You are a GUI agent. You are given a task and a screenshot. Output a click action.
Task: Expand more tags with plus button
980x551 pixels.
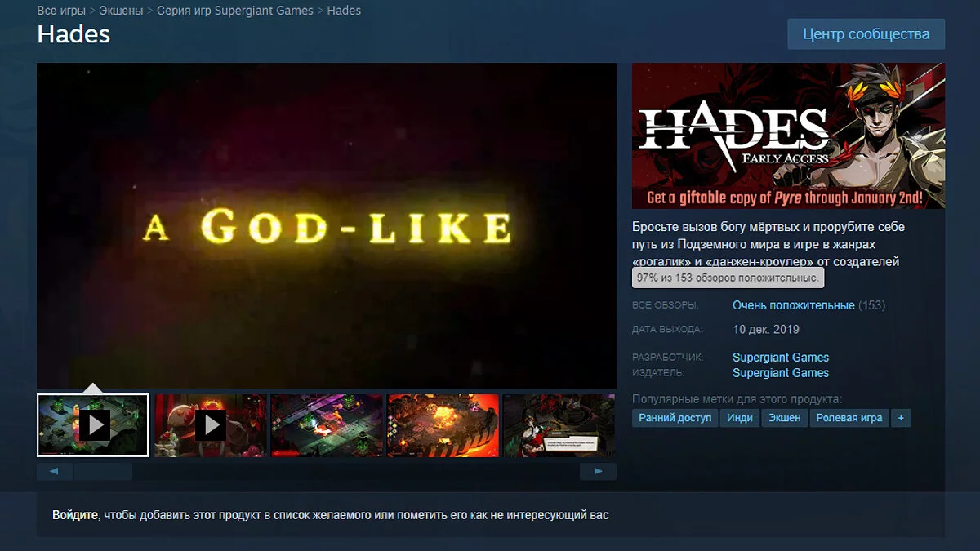pyautogui.click(x=901, y=417)
